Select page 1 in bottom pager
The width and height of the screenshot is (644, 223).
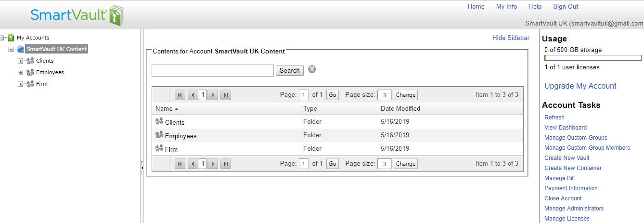(203, 164)
